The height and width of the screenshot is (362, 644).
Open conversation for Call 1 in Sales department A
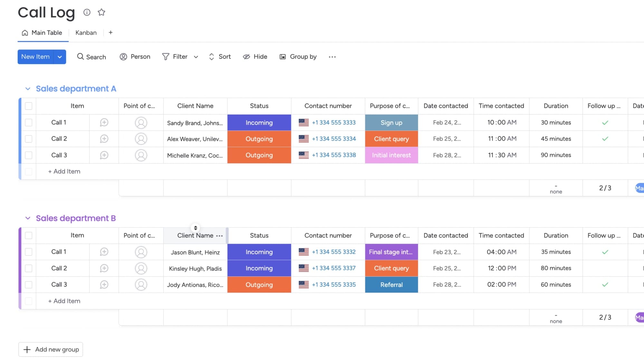pyautogui.click(x=104, y=122)
